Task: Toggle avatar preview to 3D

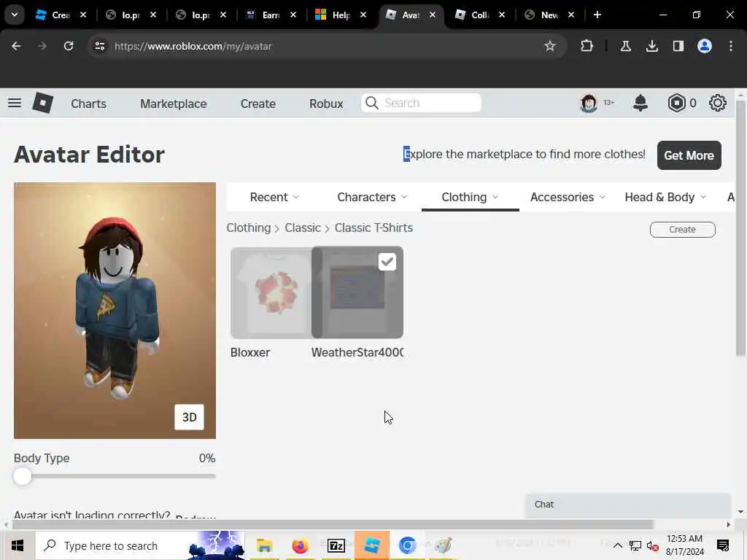Action: coord(189,417)
